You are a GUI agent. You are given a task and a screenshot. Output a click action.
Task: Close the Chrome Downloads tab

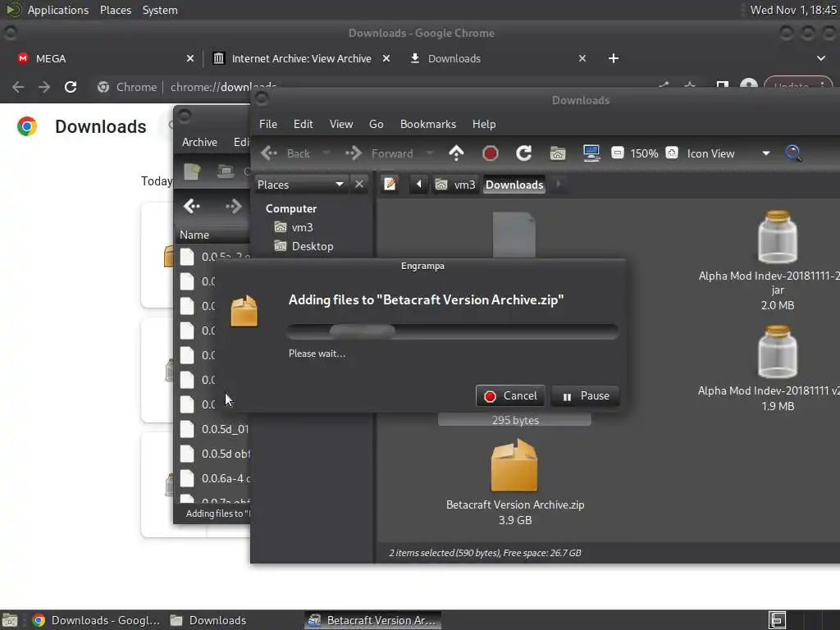coord(582,58)
